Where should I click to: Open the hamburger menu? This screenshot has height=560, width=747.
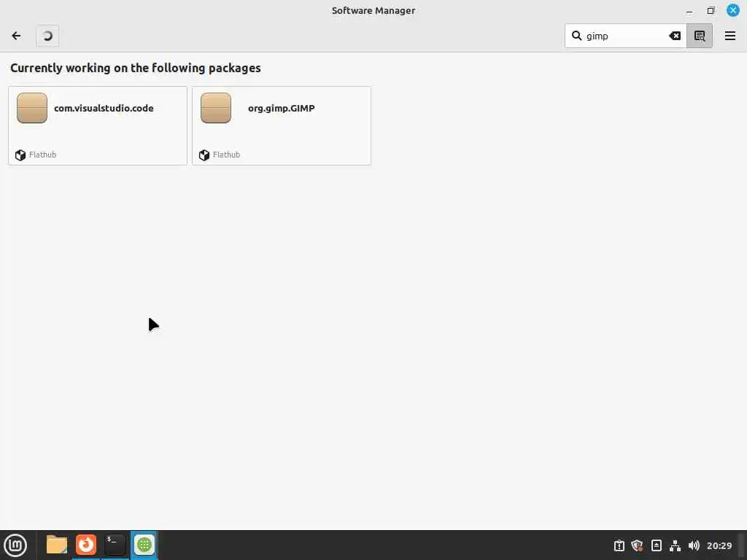729,36
